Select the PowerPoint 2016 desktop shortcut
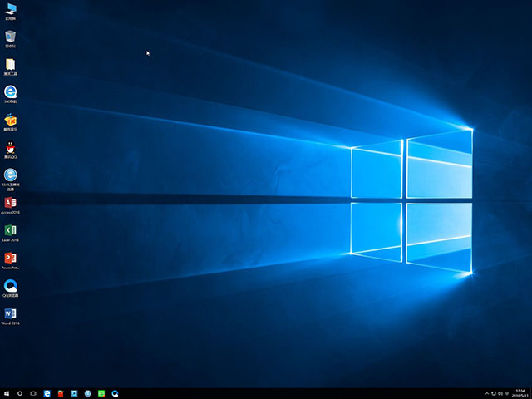Viewport: 532px width, 399px height. [10, 259]
